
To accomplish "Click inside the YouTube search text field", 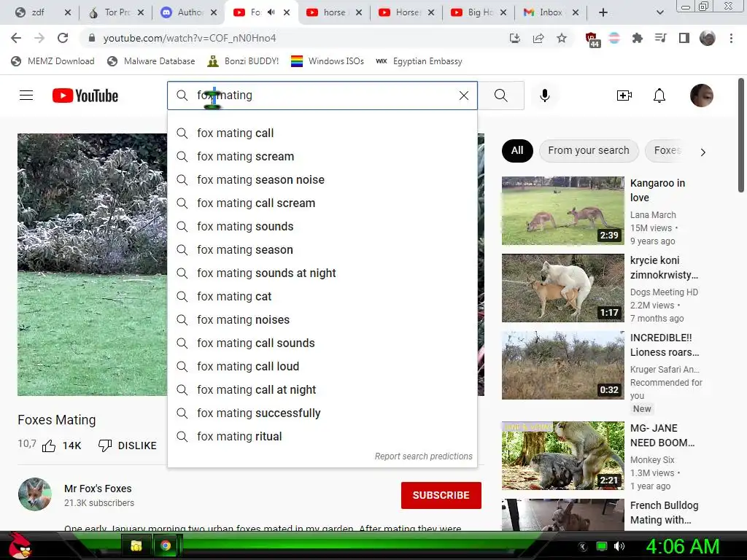I will click(x=324, y=96).
